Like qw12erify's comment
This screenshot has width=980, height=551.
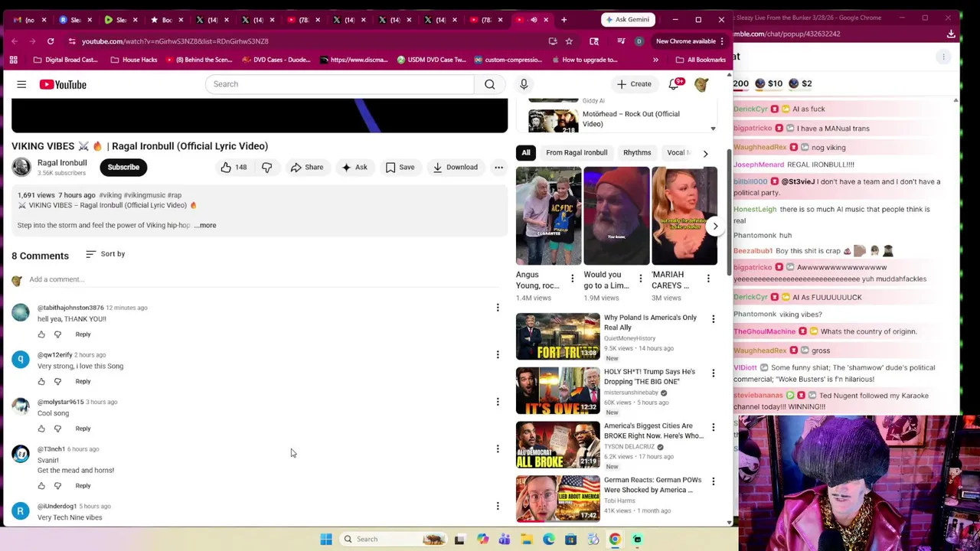[41, 381]
